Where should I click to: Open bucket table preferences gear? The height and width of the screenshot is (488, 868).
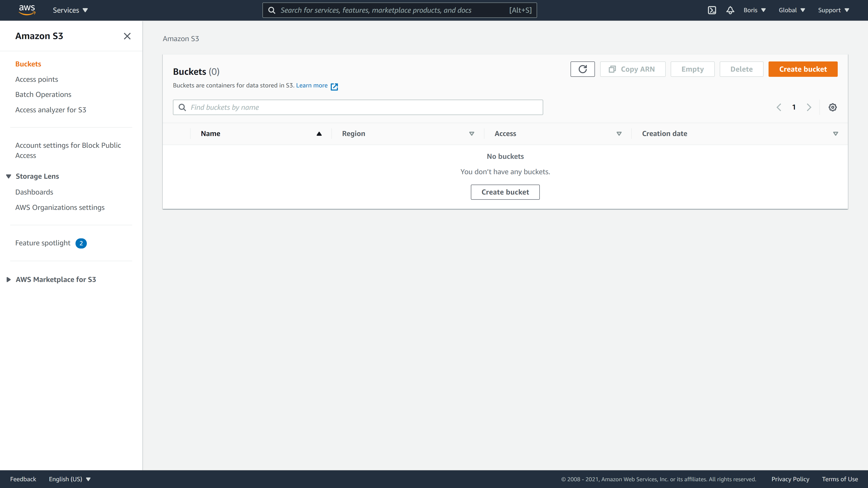[833, 107]
